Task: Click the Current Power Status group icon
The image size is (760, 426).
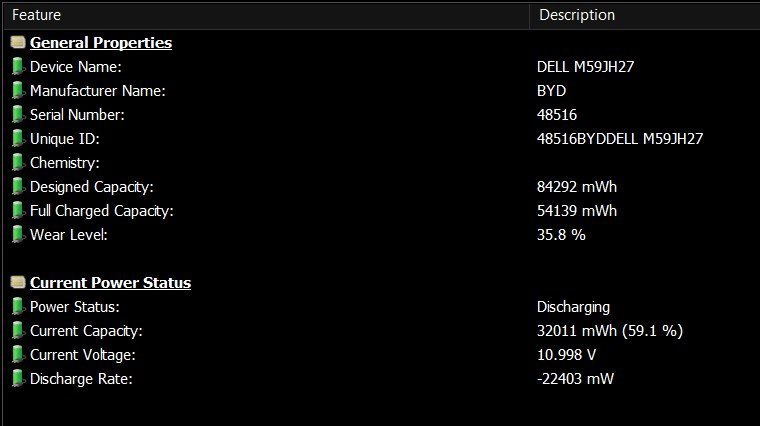Action: click(x=18, y=283)
